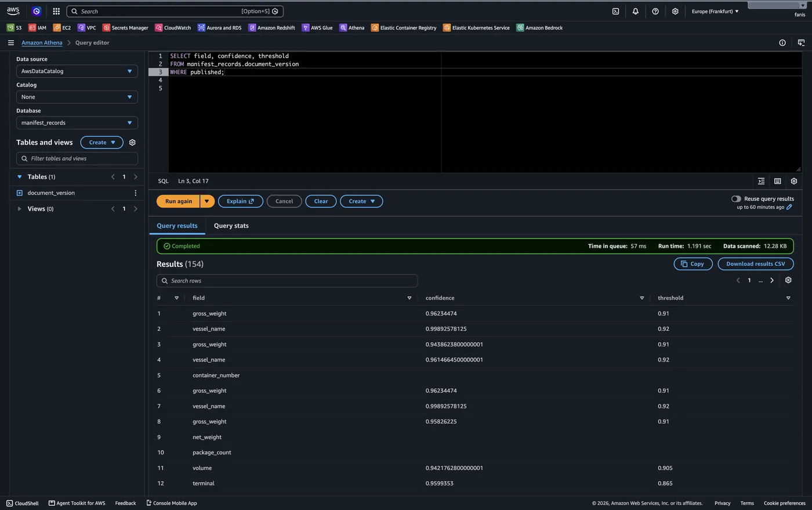Open query editor preferences gear
This screenshot has width=812, height=510.
click(793, 181)
